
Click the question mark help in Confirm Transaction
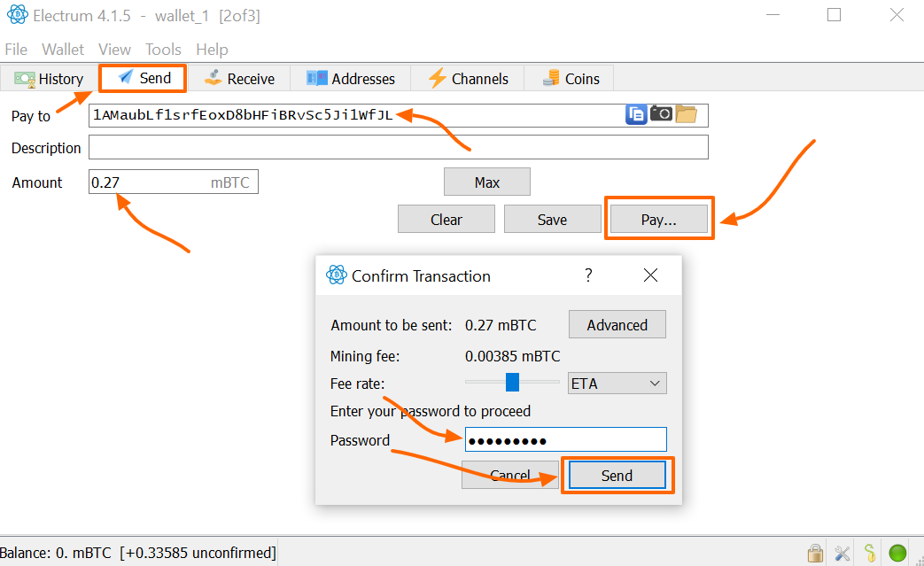click(x=588, y=275)
